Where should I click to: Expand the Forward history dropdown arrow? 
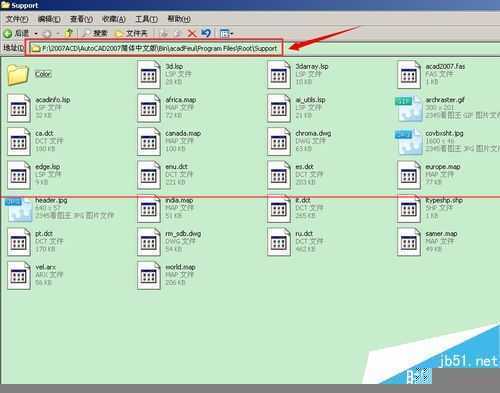57,33
